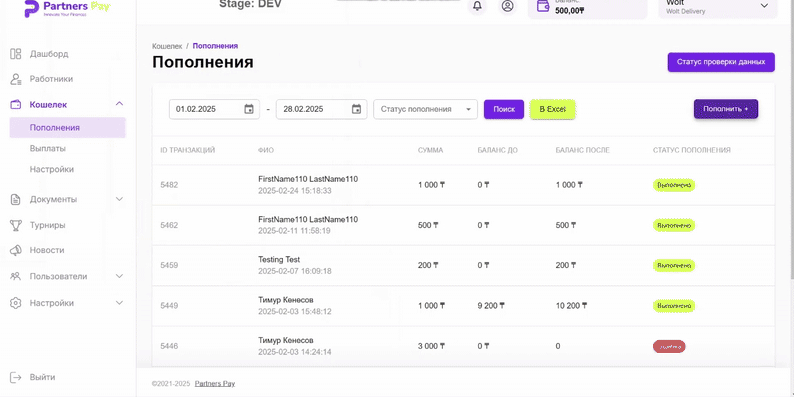Click transaction ID 5459
Image resolution: width=794 pixels, height=397 pixels.
click(169, 265)
